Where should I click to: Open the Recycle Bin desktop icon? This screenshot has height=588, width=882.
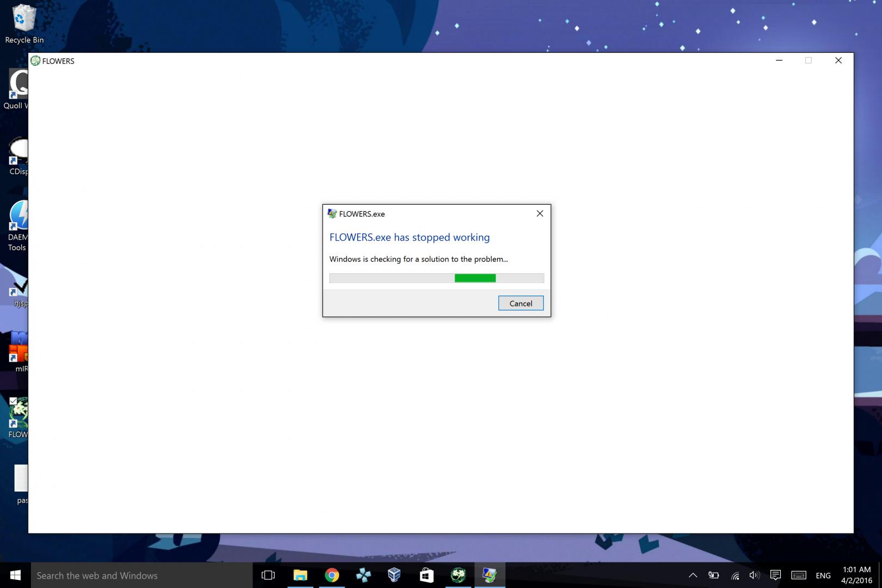coord(24,24)
